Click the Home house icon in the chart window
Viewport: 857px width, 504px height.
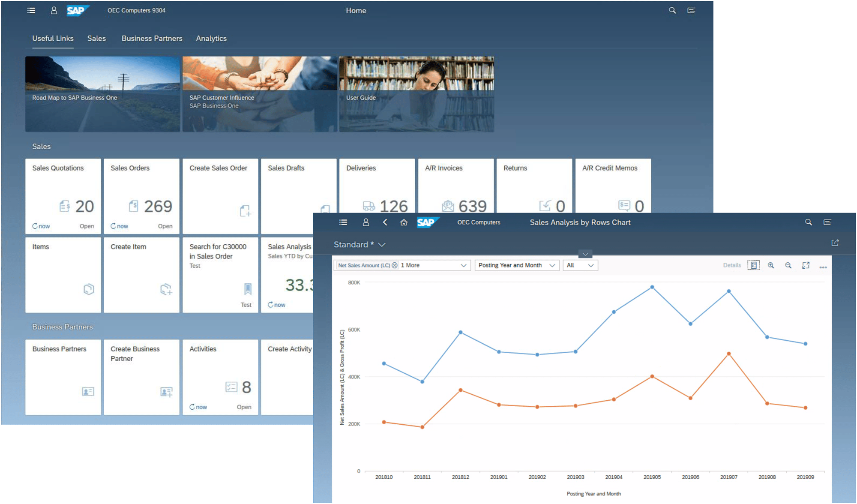click(403, 222)
